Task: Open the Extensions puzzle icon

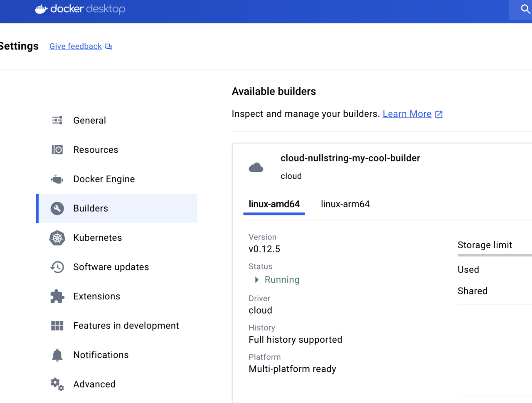Action: 57,296
